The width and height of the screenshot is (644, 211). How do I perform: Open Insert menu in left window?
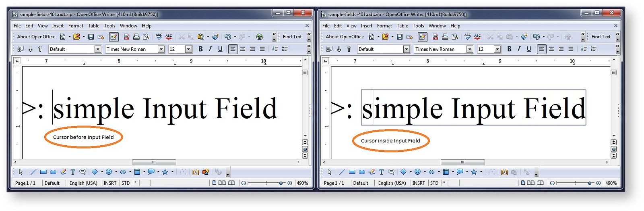58,26
